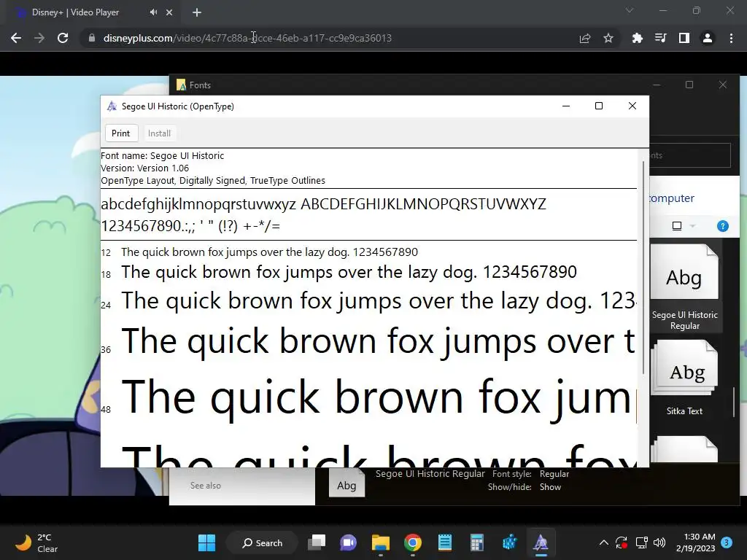Open Notepad taskbar icon
Viewport: 747px width, 560px height.
(x=444, y=542)
